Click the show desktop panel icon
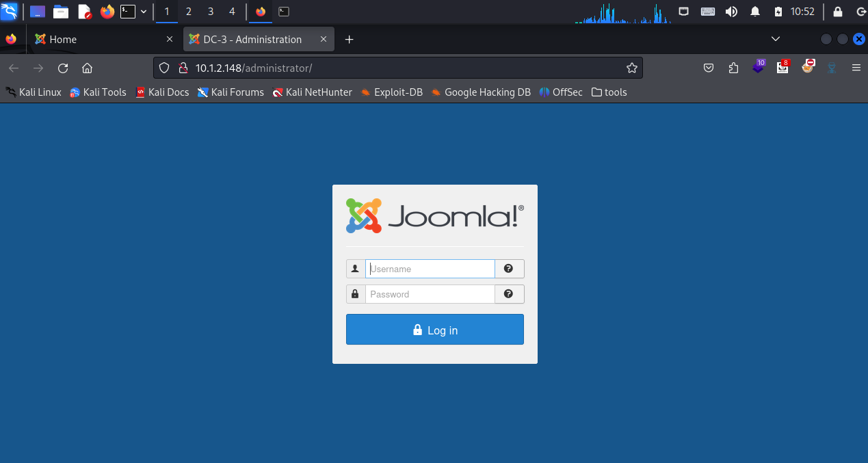This screenshot has width=868, height=463. click(x=38, y=12)
